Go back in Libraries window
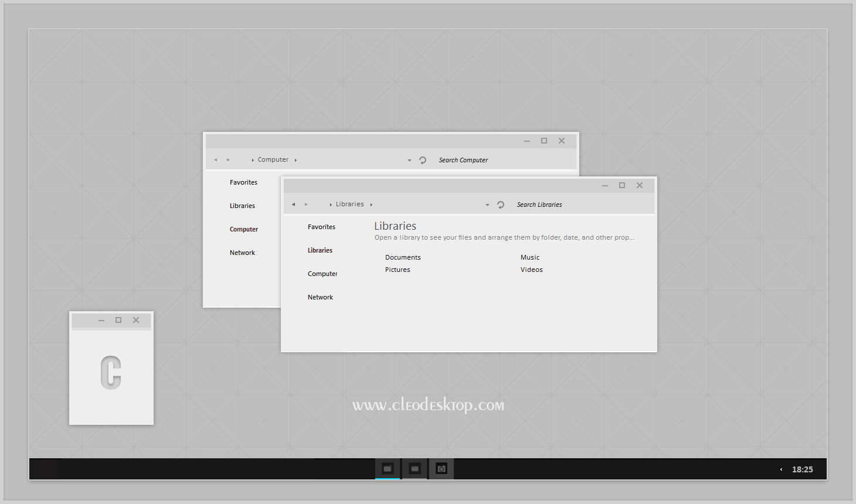Image resolution: width=856 pixels, height=504 pixels. click(x=293, y=205)
